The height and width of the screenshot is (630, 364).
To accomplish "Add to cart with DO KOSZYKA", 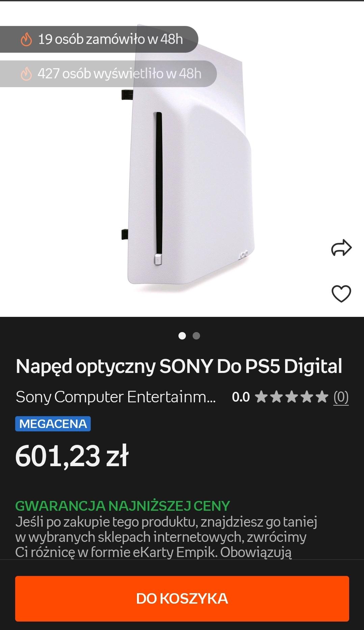I will point(182,599).
